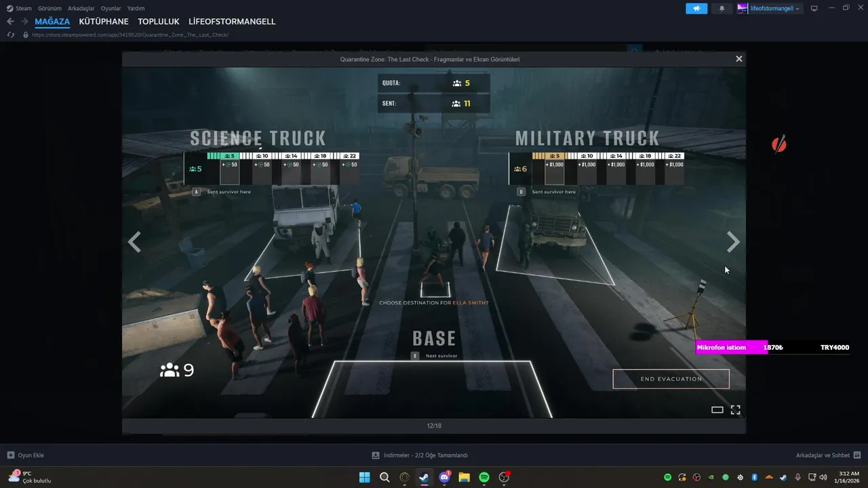This screenshot has width=868, height=488.
Task: Click the SENT counter row
Action: tap(434, 104)
